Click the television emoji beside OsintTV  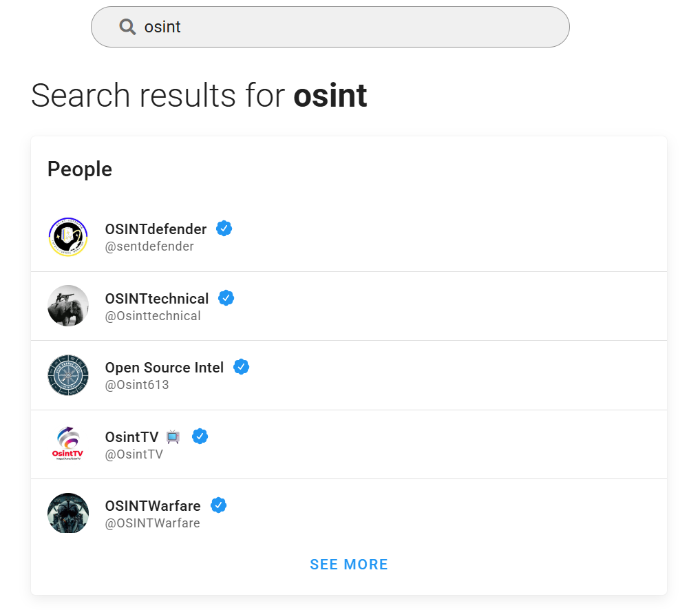click(173, 437)
